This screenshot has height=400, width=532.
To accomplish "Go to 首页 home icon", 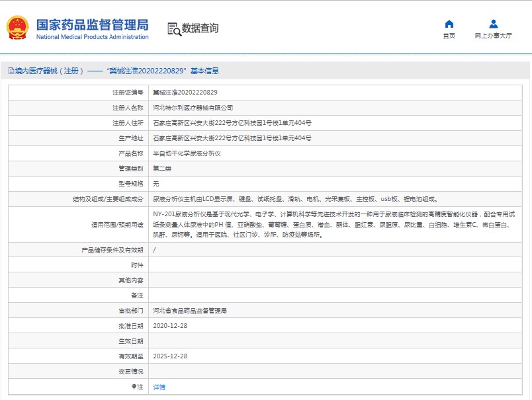I will [449, 24].
